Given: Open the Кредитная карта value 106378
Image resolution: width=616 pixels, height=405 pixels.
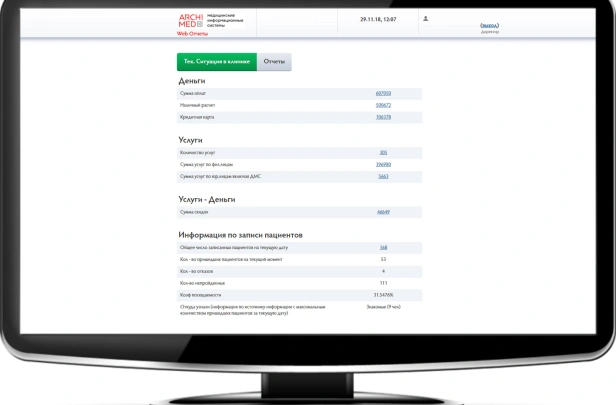Looking at the screenshot, I should [x=383, y=117].
